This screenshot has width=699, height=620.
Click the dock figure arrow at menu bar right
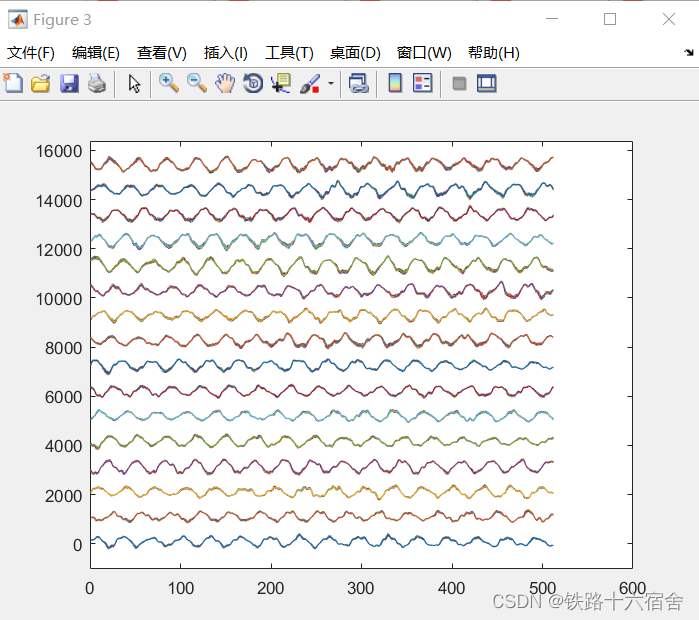[689, 53]
